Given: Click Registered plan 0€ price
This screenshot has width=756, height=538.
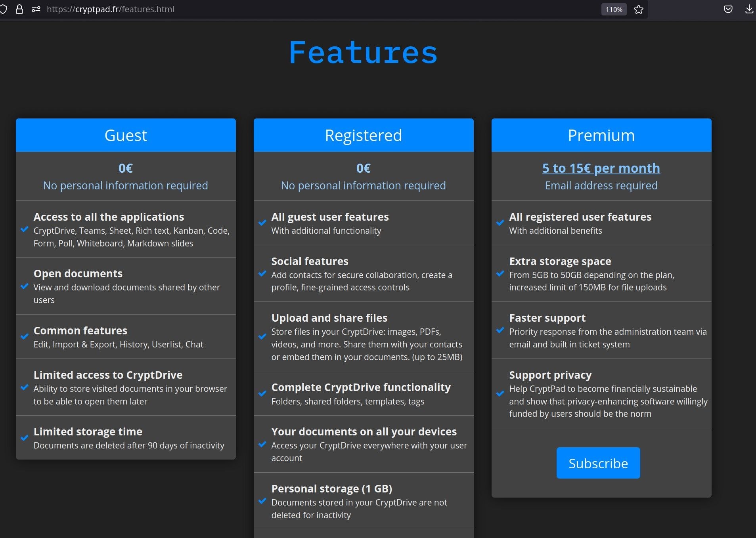Looking at the screenshot, I should (x=364, y=168).
